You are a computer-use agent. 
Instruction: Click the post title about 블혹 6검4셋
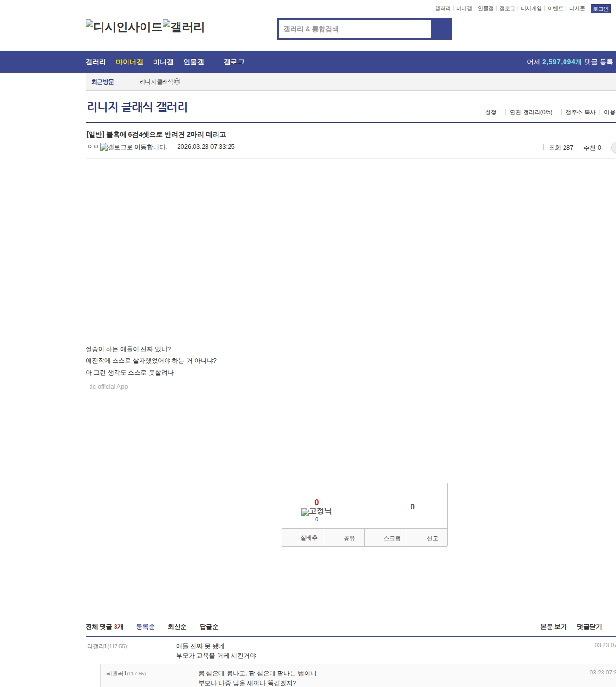coord(156,135)
